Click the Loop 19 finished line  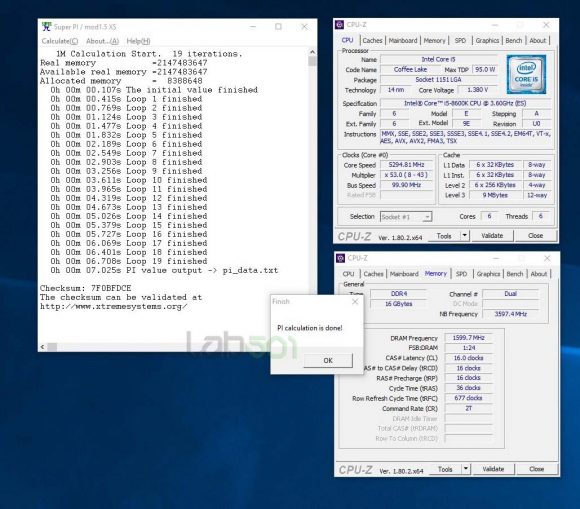[129, 262]
